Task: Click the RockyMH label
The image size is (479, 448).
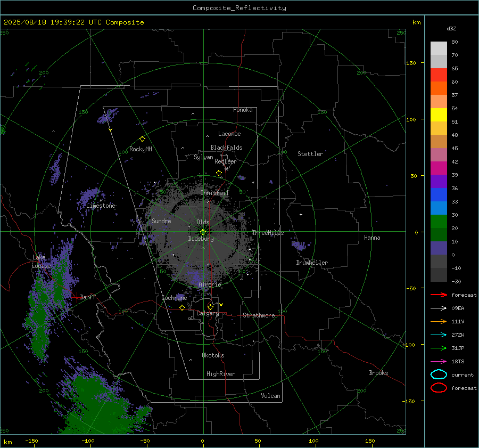Action: pyautogui.click(x=141, y=149)
